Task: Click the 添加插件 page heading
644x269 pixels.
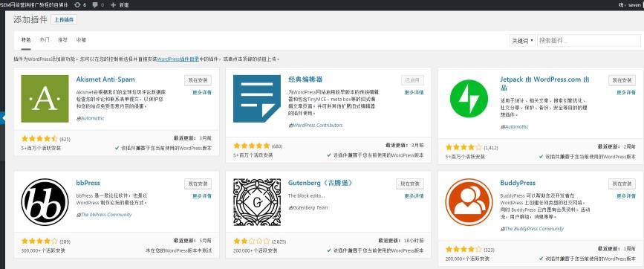Action: point(30,19)
